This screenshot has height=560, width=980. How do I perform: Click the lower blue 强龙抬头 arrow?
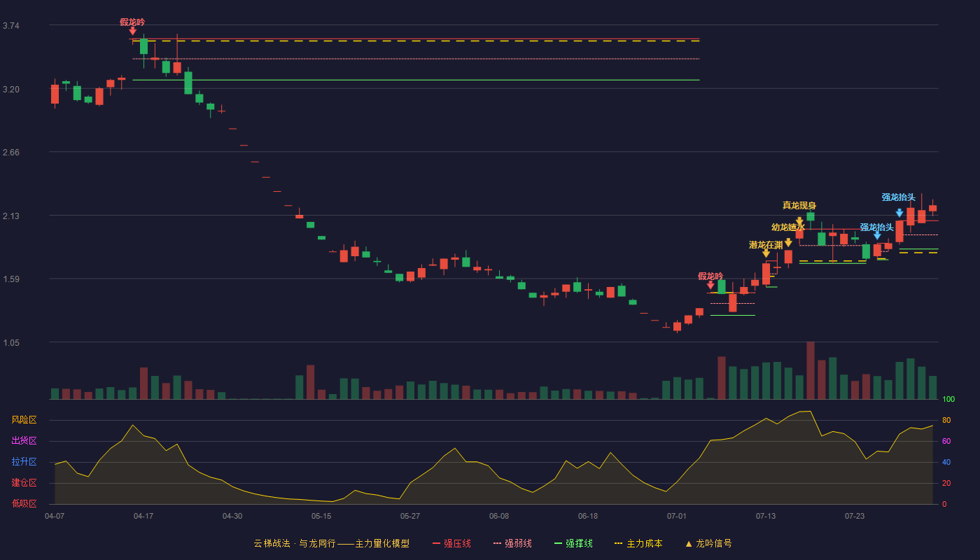point(877,236)
